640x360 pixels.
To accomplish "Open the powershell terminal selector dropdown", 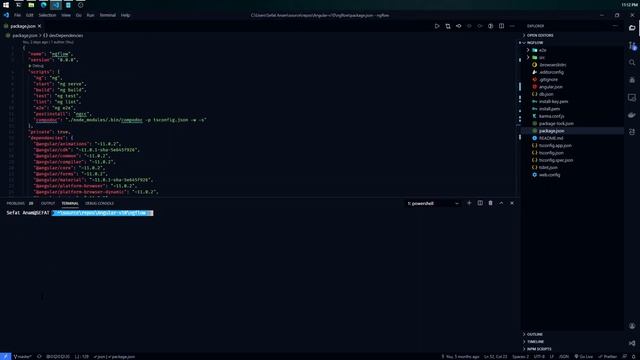I will point(433,203).
